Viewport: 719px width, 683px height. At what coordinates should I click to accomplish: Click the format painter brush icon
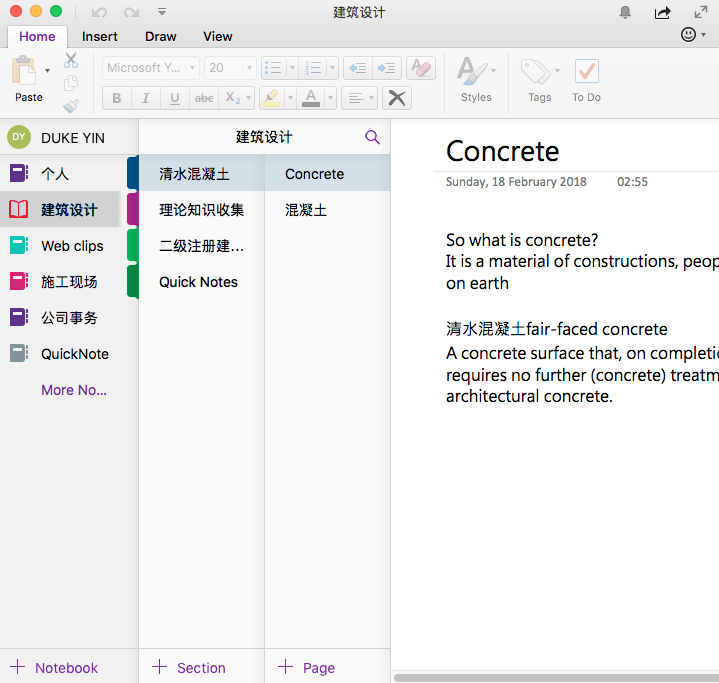point(71,106)
